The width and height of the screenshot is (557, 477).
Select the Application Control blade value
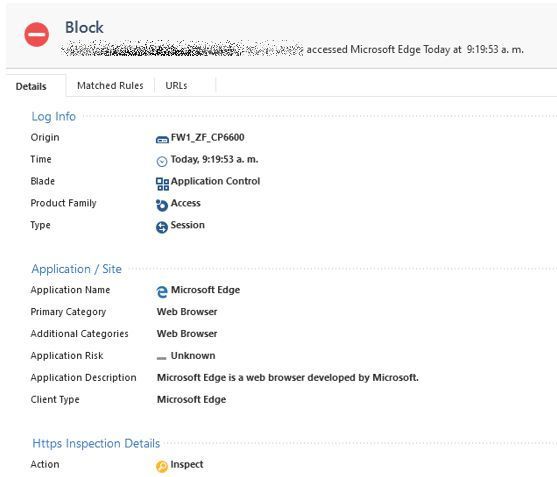215,181
